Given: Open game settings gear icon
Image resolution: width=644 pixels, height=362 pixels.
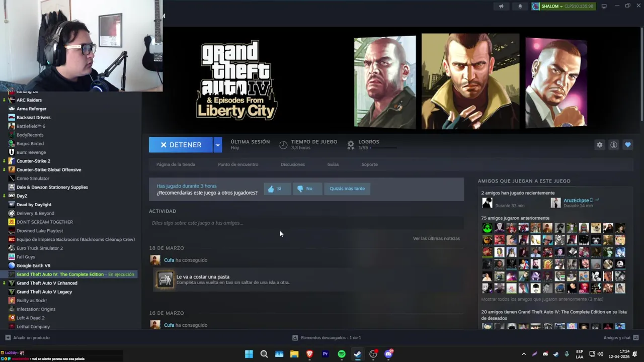Looking at the screenshot, I should [599, 145].
